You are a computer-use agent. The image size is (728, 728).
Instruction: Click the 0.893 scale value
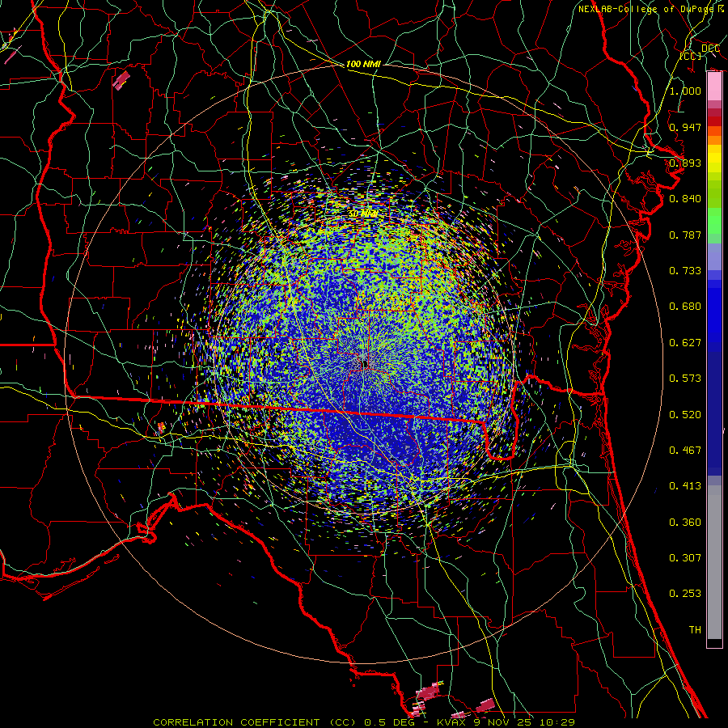click(x=685, y=163)
